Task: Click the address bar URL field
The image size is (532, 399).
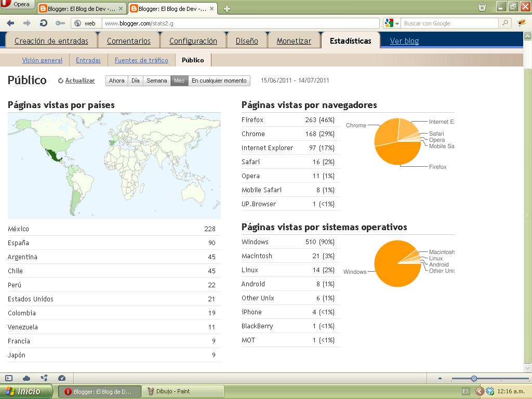Action: (240, 23)
